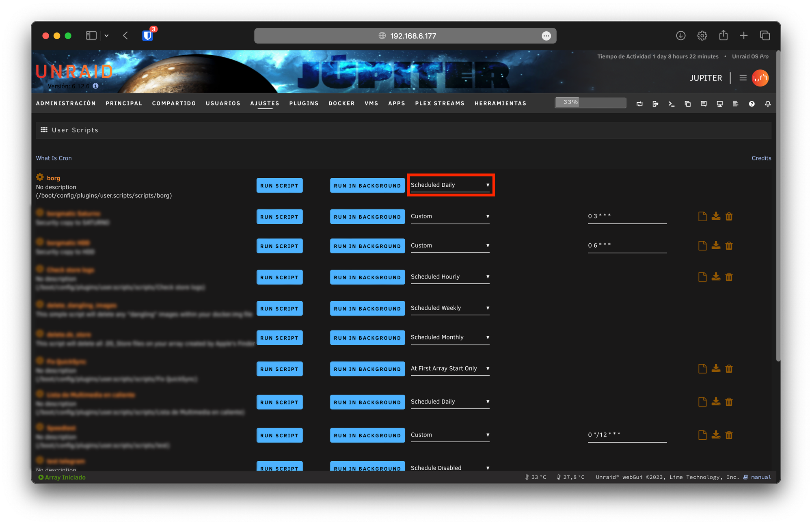Open the Administración menu tab
Screen dimensions: 812x525
coord(66,104)
